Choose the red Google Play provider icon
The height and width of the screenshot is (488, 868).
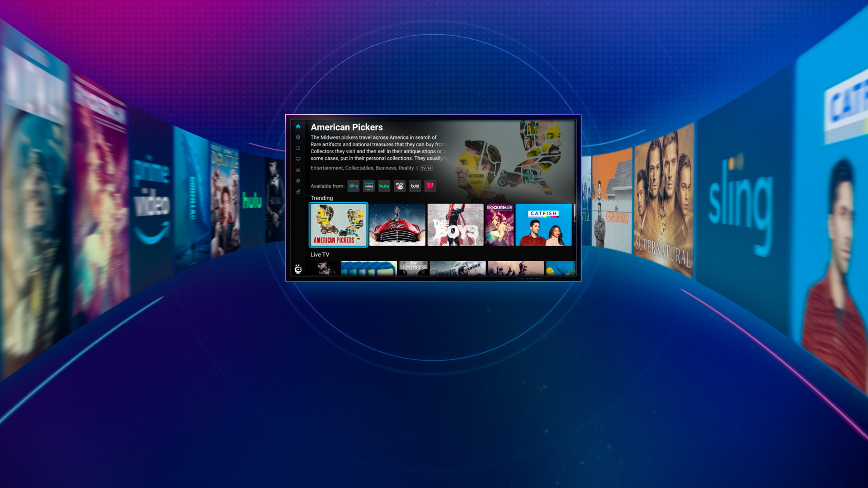430,186
